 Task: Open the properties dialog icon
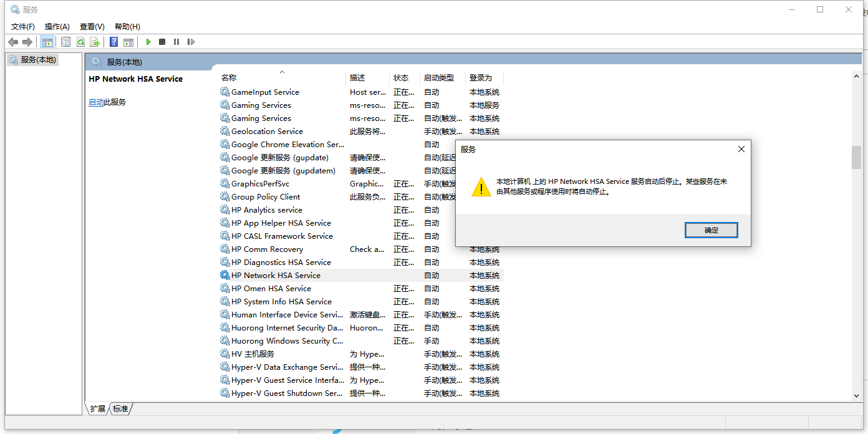[x=65, y=42]
